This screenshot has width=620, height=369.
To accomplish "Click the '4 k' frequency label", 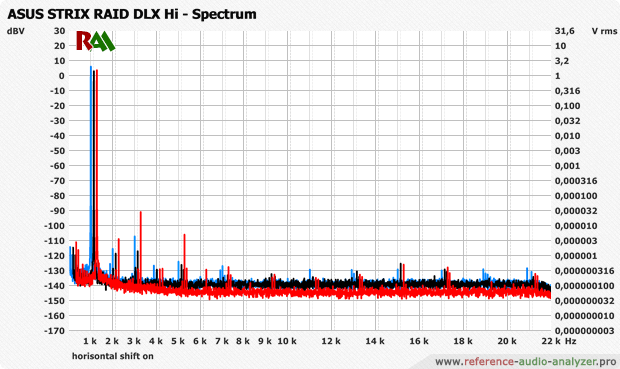I will tap(156, 341).
